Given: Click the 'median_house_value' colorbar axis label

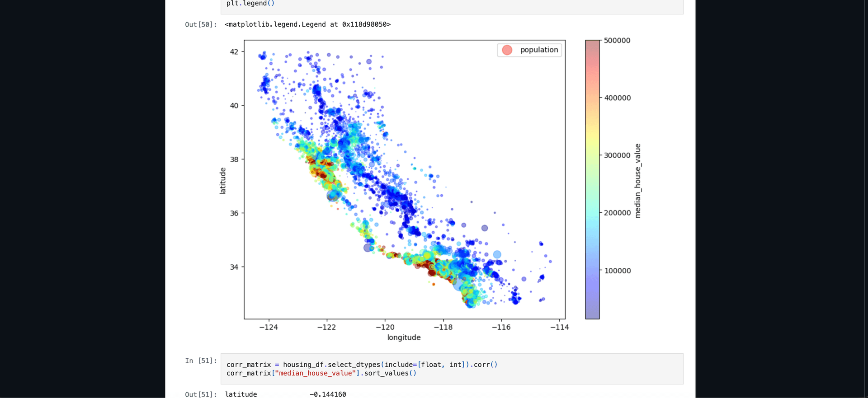Looking at the screenshot, I should pos(637,181).
